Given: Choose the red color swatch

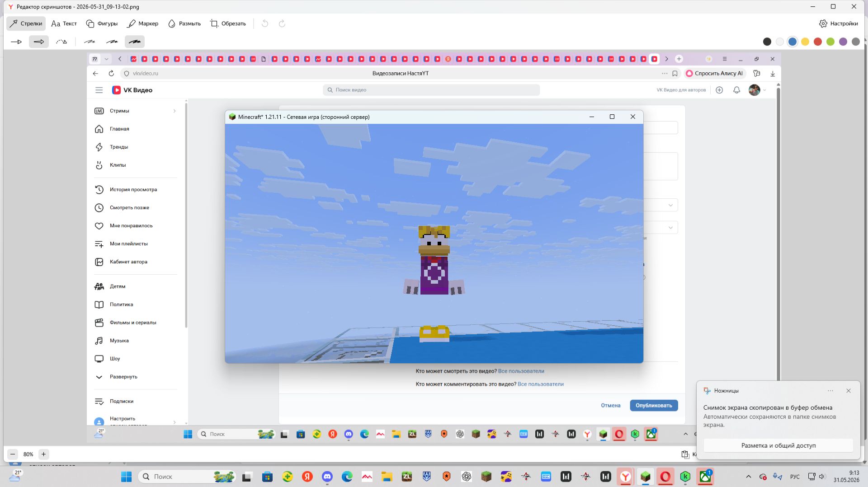Looking at the screenshot, I should tap(818, 42).
